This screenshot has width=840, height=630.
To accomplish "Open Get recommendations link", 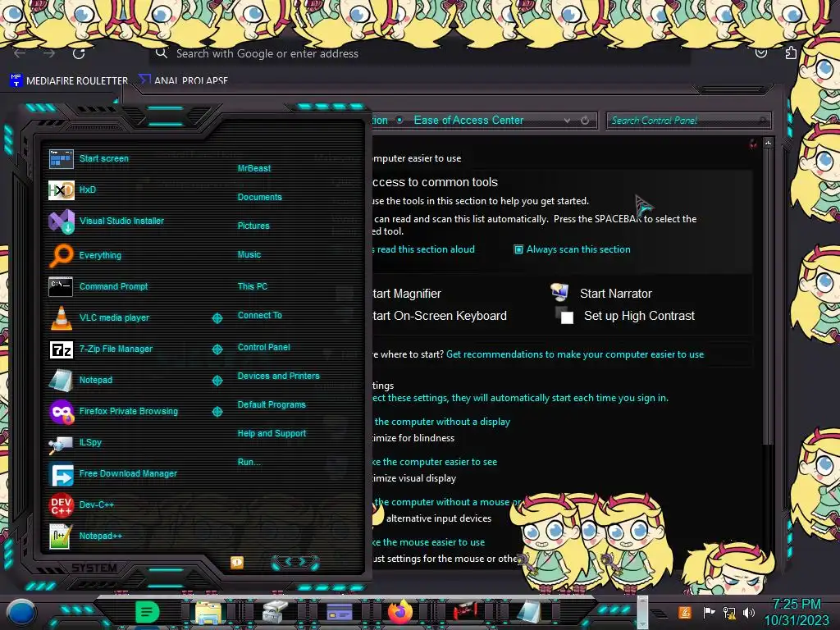I will 575,354.
